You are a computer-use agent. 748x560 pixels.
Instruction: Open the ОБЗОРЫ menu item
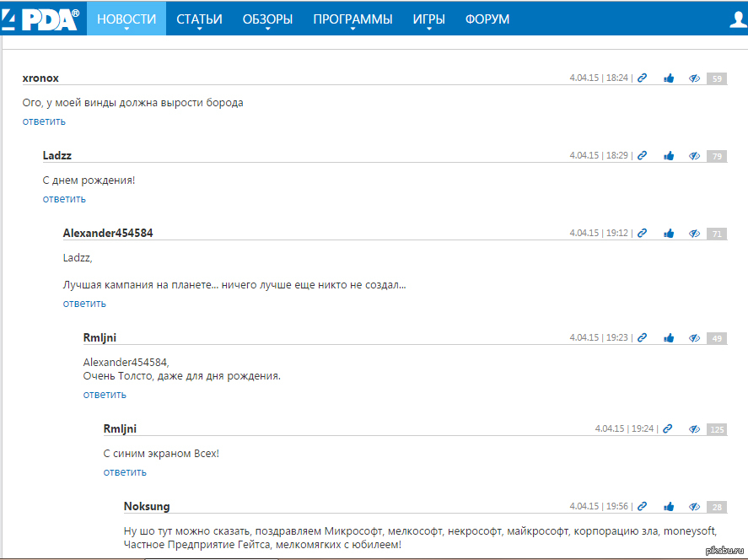pyautogui.click(x=267, y=19)
